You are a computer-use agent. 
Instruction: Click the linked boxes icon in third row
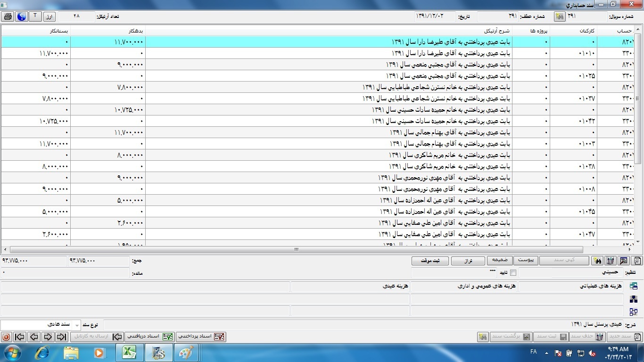pos(634,311)
